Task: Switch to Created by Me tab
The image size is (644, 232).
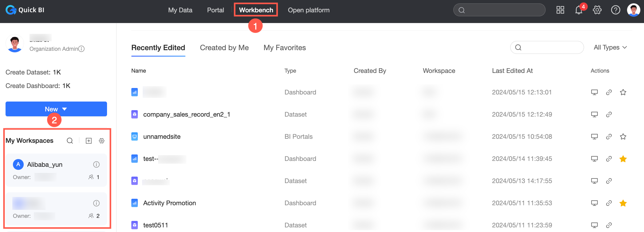Action: click(x=224, y=48)
